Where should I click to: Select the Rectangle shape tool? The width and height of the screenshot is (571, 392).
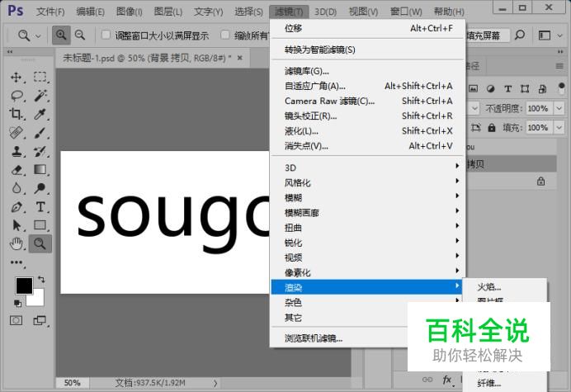[x=40, y=225]
